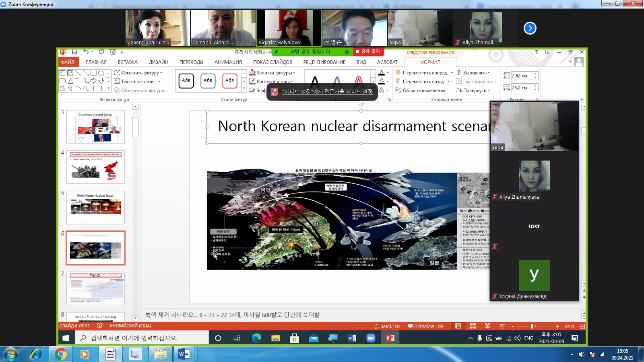Toggle the ЗАМЕТКИ notes pane
This screenshot has width=644, height=362.
coord(387,326)
